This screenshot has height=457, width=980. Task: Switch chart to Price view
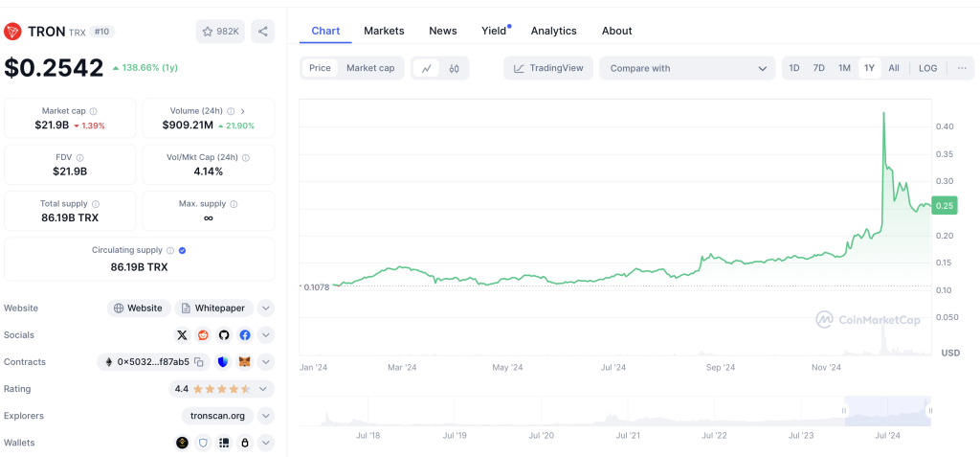320,68
